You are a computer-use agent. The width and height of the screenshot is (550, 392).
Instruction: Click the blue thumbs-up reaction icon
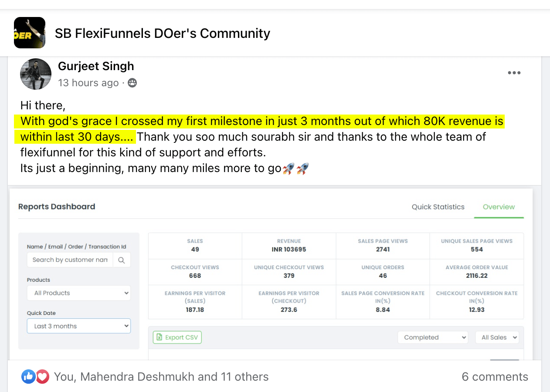pyautogui.click(x=28, y=377)
